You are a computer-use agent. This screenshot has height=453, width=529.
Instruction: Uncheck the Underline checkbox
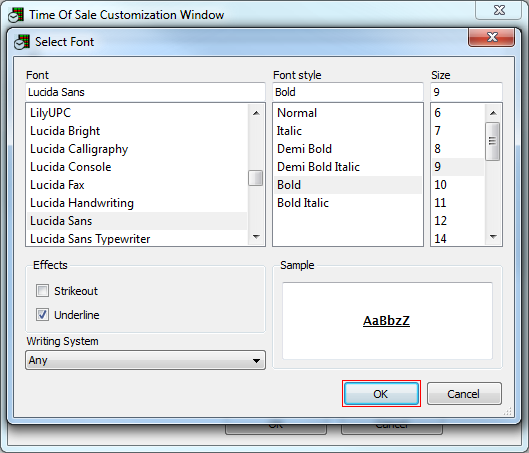pos(43,315)
